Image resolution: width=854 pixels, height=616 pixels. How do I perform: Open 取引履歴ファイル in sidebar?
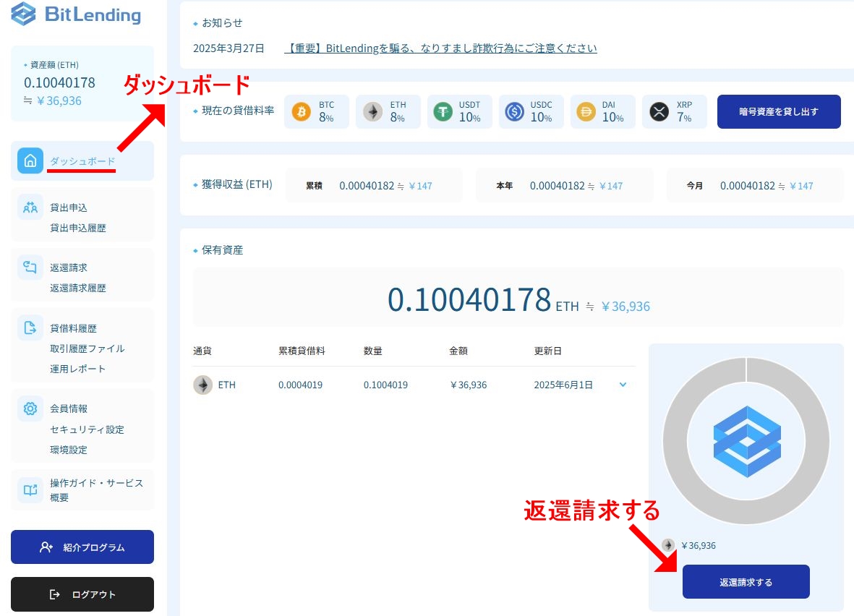87,348
